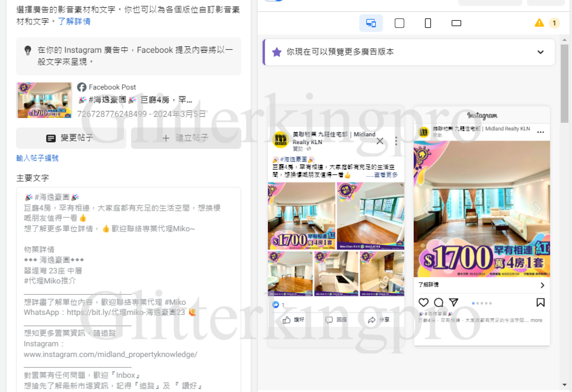Expand the Instagram post options three-dot menu
The width and height of the screenshot is (572, 392).
(x=541, y=132)
